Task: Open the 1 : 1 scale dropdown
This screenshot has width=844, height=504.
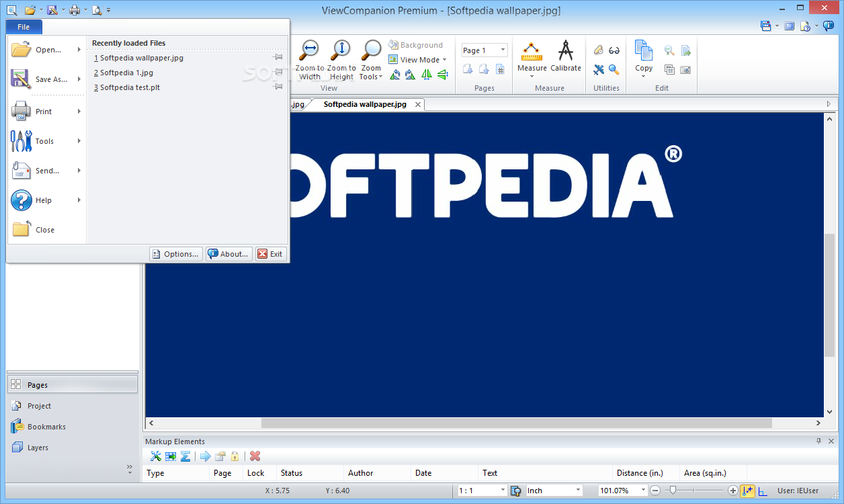Action: (x=503, y=491)
